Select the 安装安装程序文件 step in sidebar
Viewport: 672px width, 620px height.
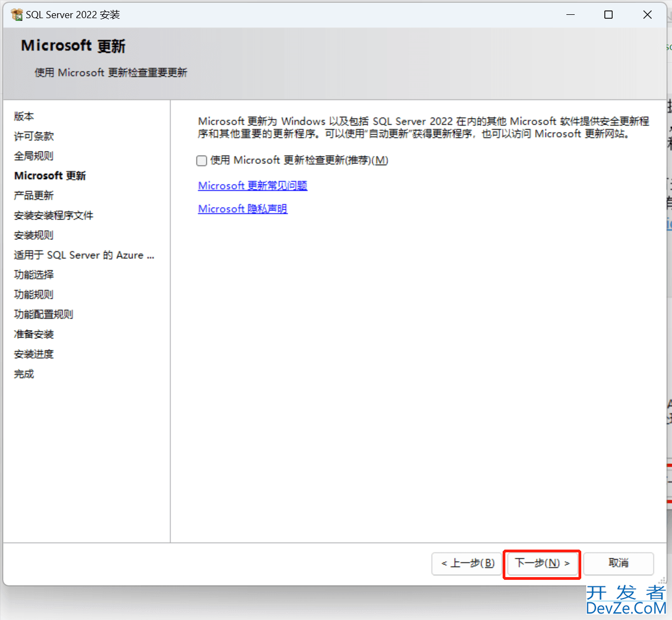[x=54, y=216]
